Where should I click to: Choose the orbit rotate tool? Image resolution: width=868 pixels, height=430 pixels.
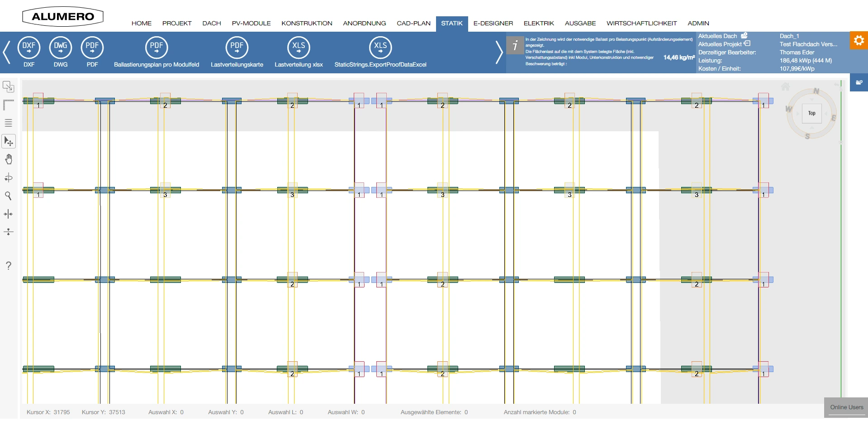click(9, 177)
